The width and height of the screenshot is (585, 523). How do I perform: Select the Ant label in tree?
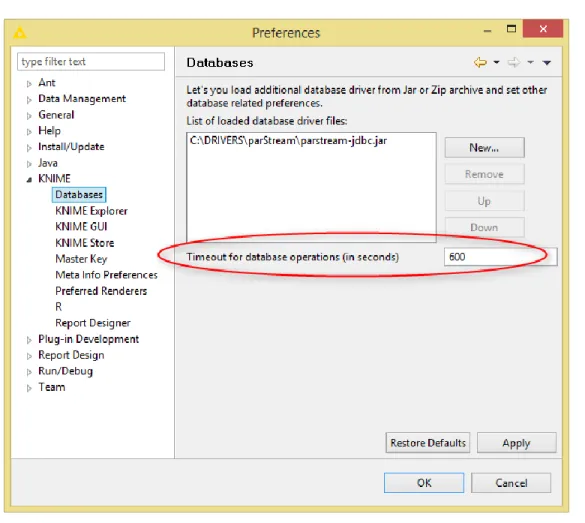tap(47, 82)
